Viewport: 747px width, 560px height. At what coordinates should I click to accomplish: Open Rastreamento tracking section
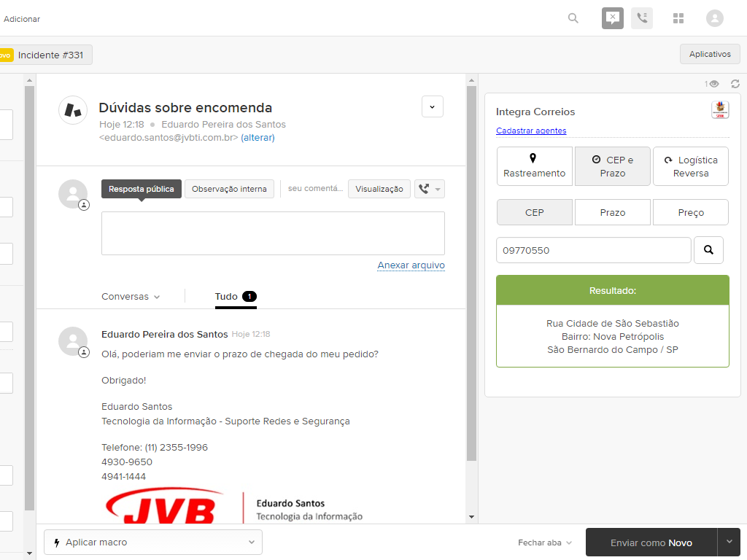534,166
